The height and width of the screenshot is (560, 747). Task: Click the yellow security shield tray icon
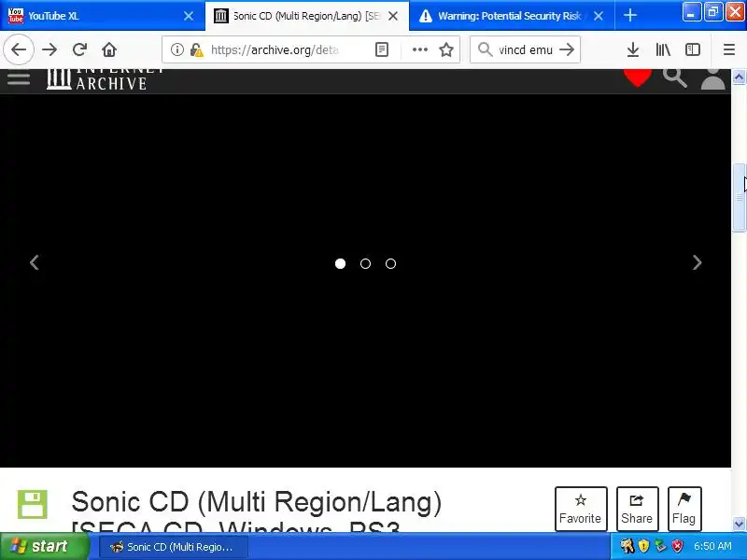point(643,546)
